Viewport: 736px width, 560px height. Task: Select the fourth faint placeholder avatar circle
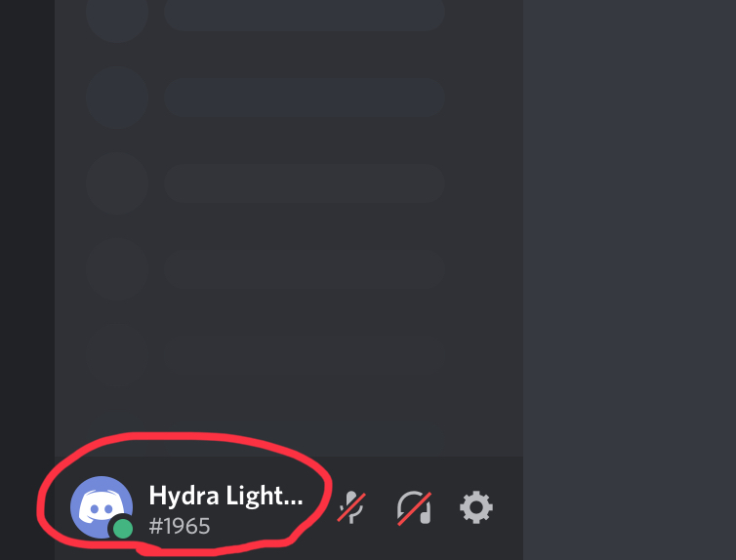tap(117, 268)
